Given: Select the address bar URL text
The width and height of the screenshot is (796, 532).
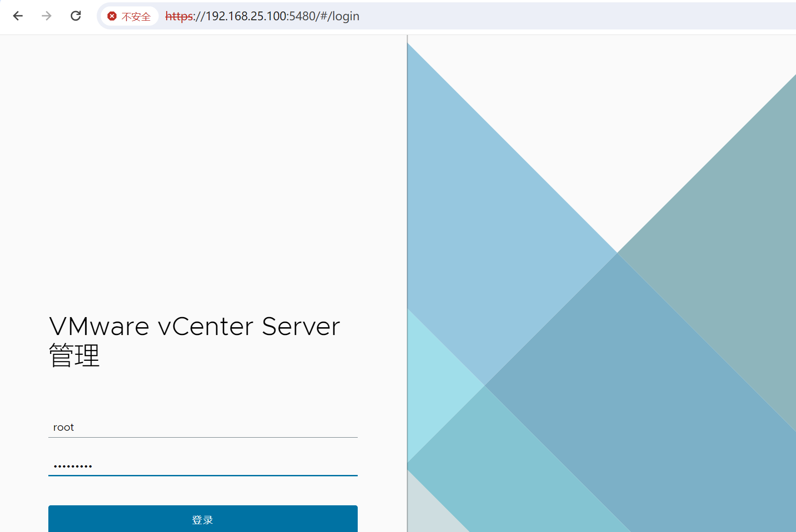Looking at the screenshot, I should click(262, 16).
